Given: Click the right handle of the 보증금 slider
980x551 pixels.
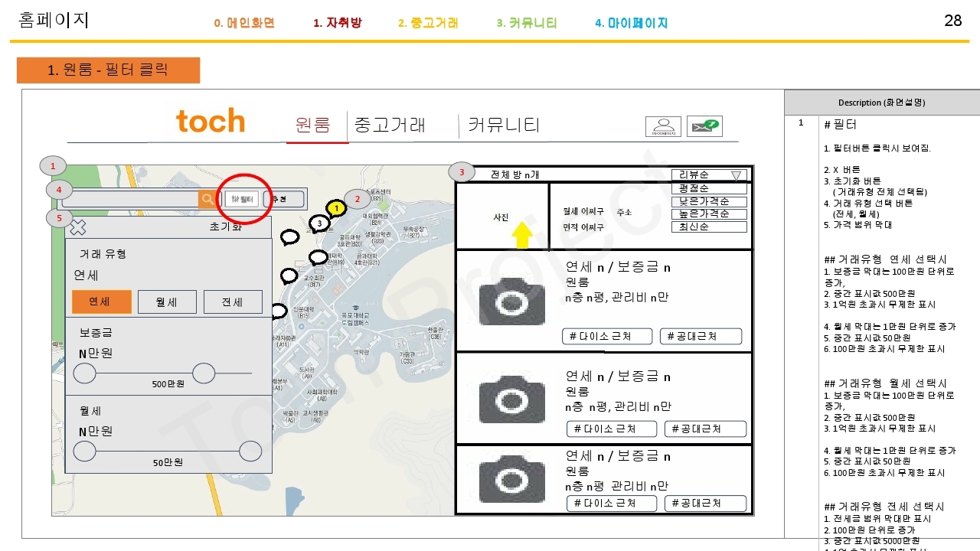Looking at the screenshot, I should coord(204,373).
